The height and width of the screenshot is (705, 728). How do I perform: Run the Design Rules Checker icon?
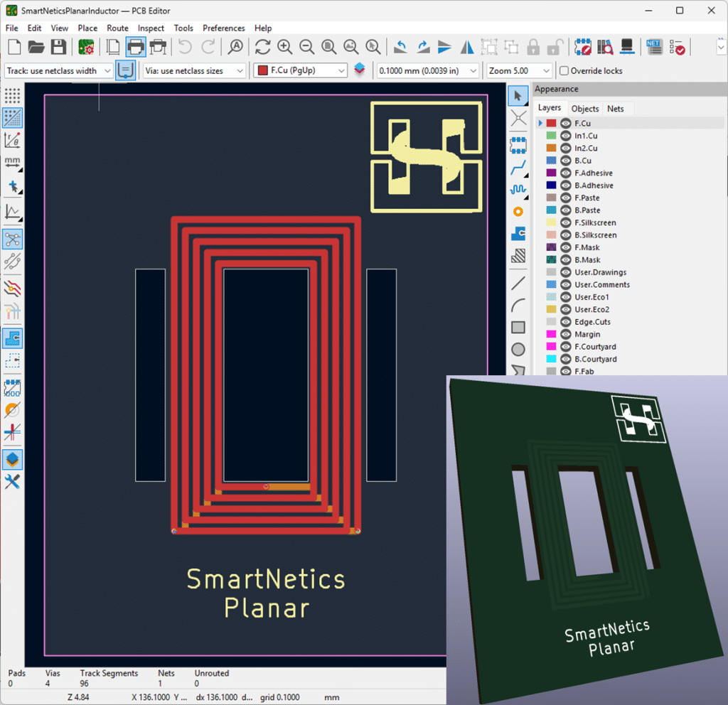tap(677, 47)
